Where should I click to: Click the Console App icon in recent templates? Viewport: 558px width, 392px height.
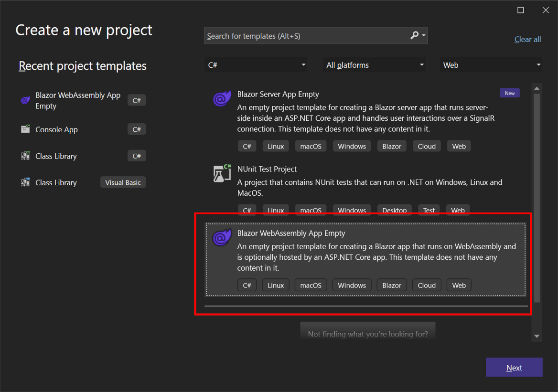click(x=25, y=129)
